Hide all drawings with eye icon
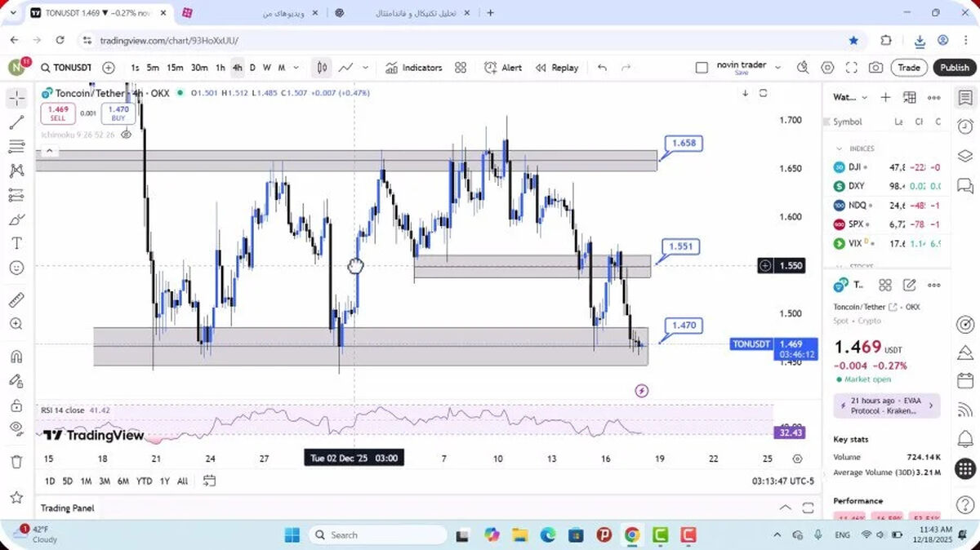980x550 pixels. 16,428
